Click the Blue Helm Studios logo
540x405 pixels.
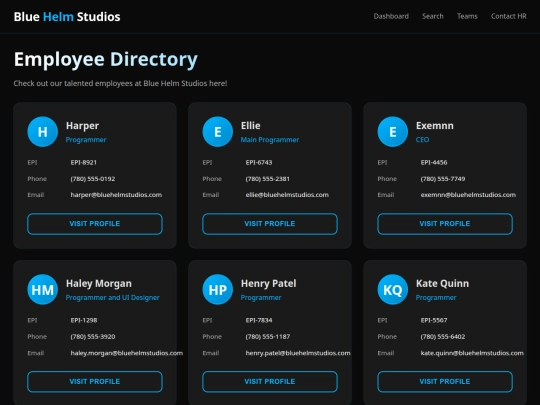(x=67, y=17)
